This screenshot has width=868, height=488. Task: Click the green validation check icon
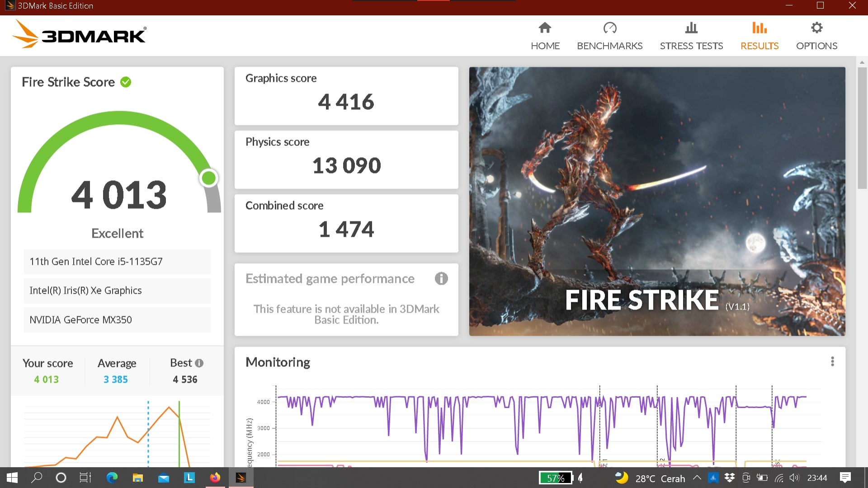point(126,82)
